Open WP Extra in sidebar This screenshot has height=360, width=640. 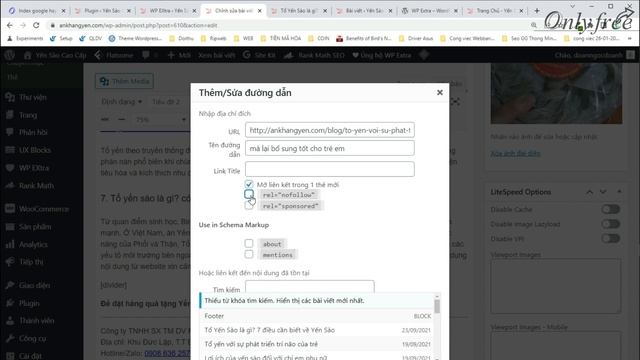(x=34, y=168)
